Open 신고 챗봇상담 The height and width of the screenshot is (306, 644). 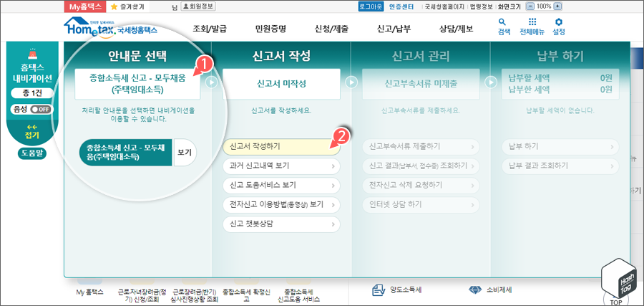pos(281,224)
